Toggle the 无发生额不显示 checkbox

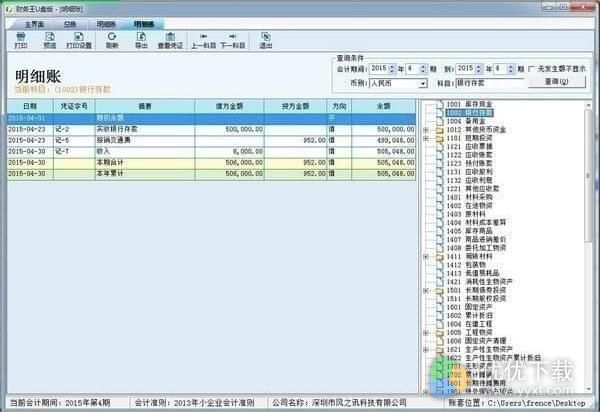click(x=531, y=69)
